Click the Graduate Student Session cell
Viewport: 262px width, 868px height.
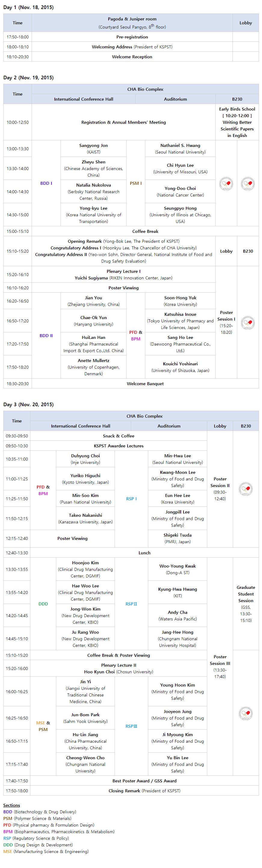(246, 604)
